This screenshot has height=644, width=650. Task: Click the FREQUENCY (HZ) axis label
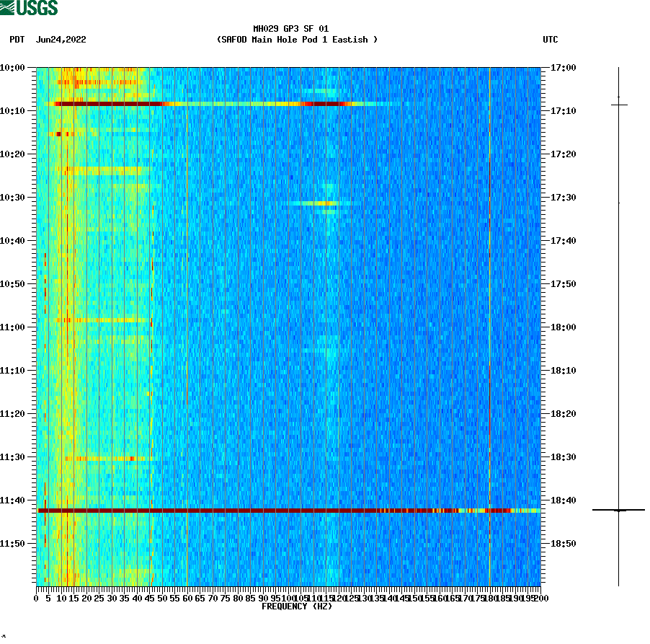point(297,606)
